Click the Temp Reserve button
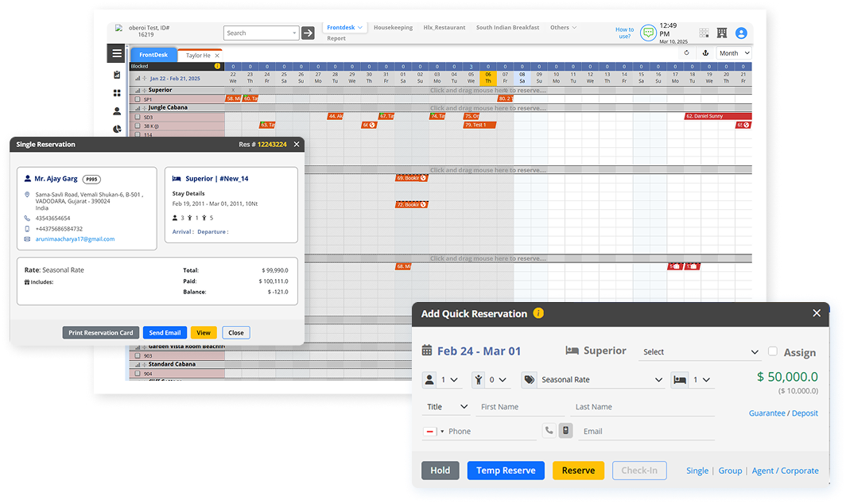Screen dimensions: 846x504 [506, 471]
